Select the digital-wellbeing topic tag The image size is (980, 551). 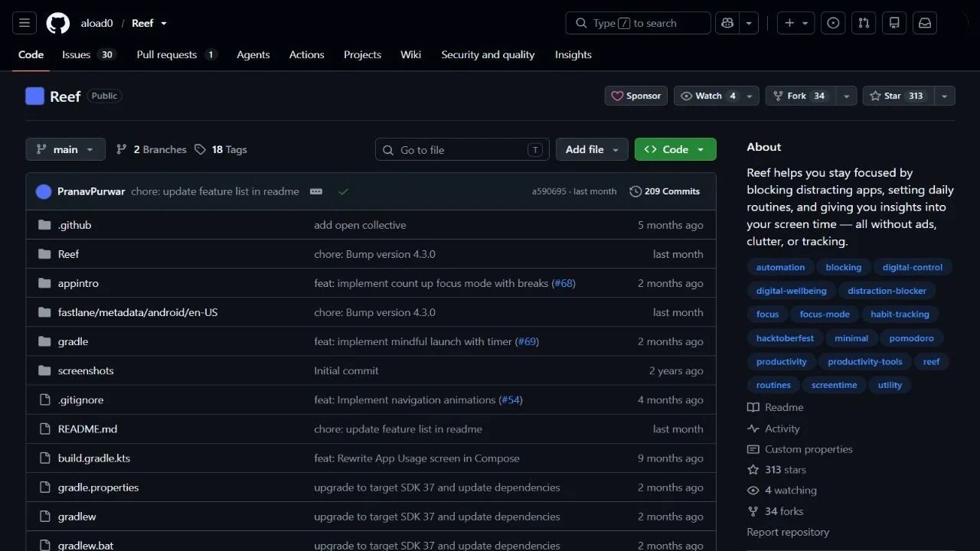tap(791, 291)
